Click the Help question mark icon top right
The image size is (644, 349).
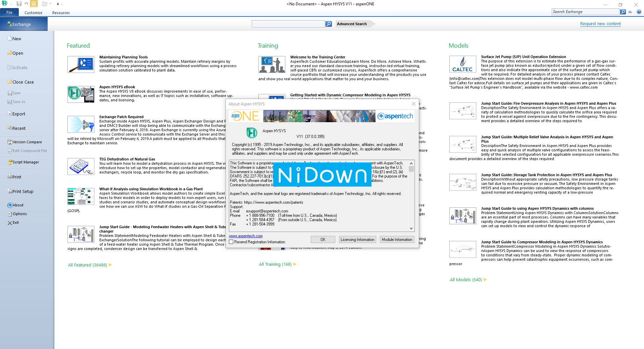(639, 12)
